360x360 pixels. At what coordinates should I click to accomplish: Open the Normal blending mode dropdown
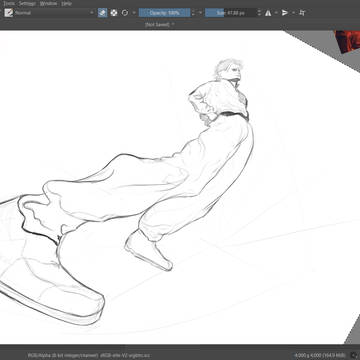[x=55, y=13]
